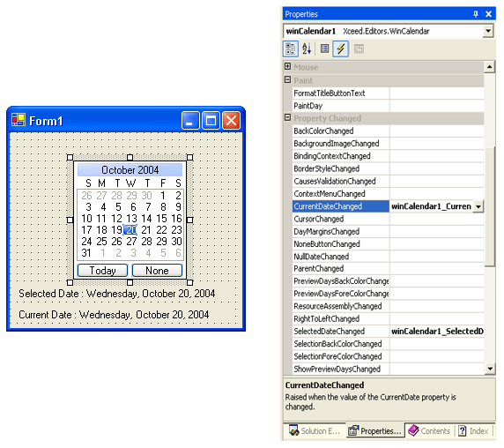Close the Properties panel

point(488,14)
